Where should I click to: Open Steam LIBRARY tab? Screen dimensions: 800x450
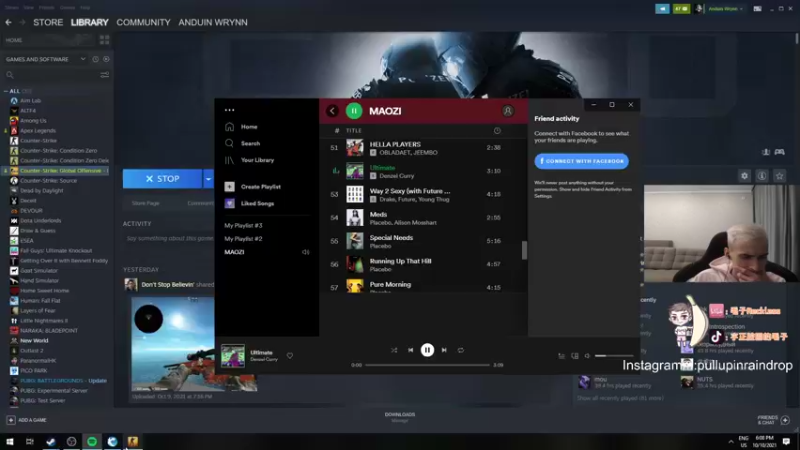click(89, 22)
